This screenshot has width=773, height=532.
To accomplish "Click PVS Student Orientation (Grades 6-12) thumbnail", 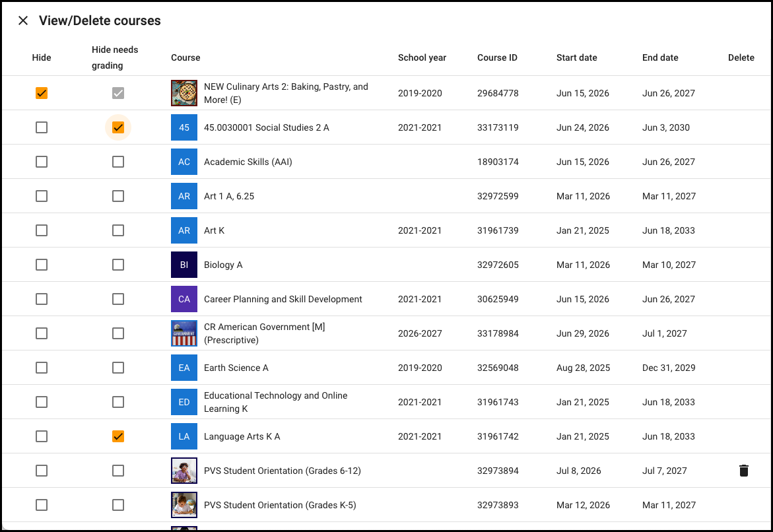I will point(184,471).
